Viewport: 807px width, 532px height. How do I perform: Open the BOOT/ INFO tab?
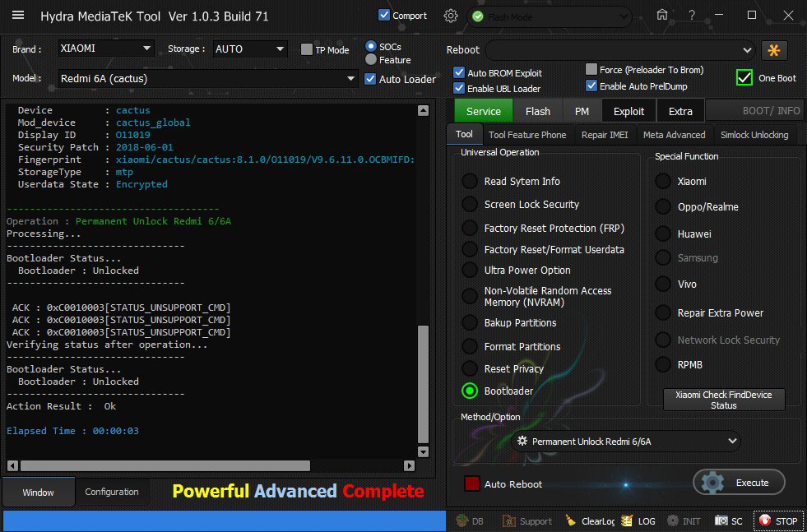point(755,111)
